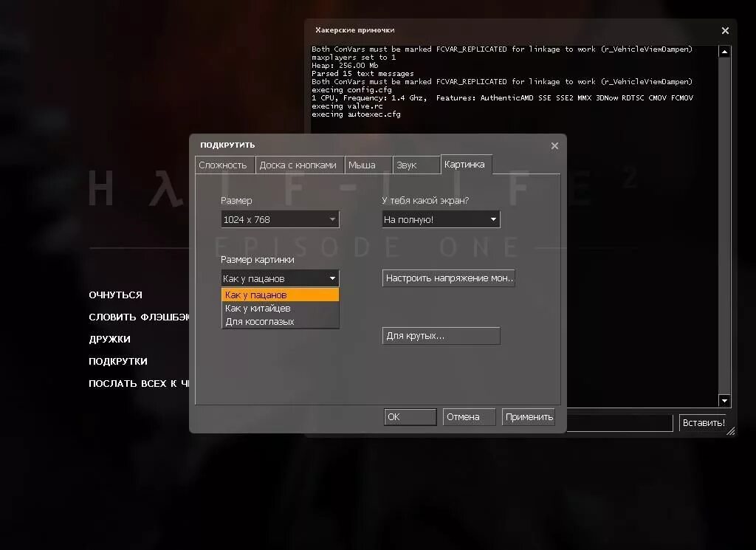Open the На полную! screen mode dropdown
Image resolution: width=756 pixels, height=550 pixels.
pos(441,219)
